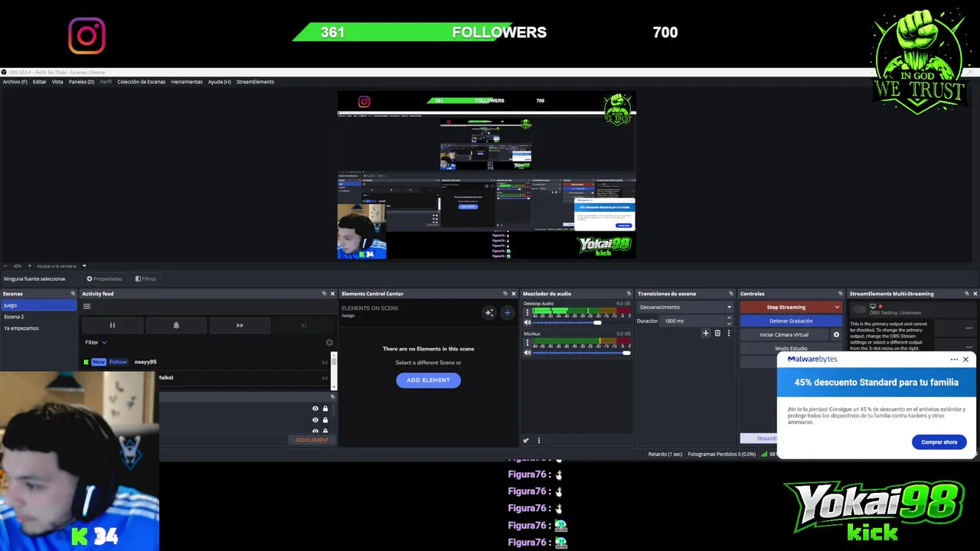Select the Escena 2 scene

pos(38,317)
